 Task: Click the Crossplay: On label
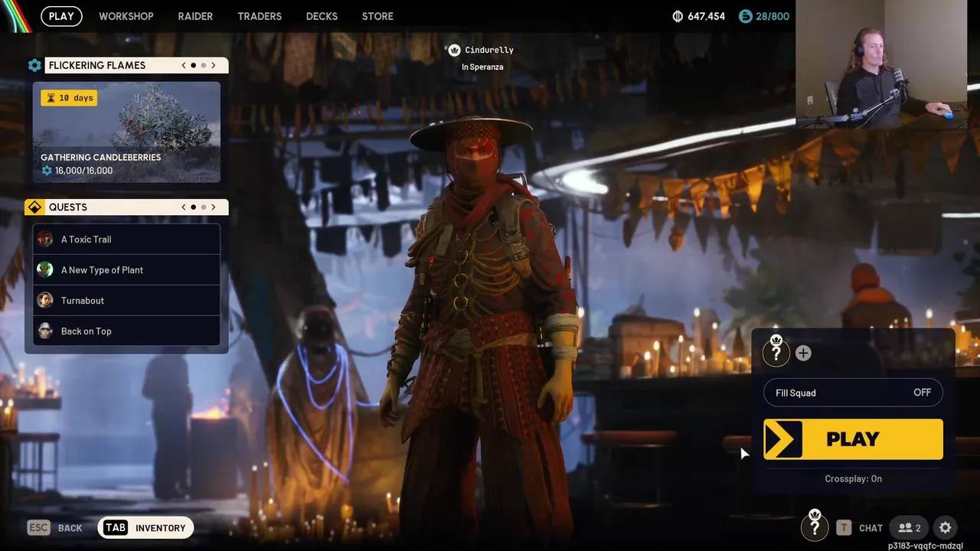pyautogui.click(x=853, y=479)
